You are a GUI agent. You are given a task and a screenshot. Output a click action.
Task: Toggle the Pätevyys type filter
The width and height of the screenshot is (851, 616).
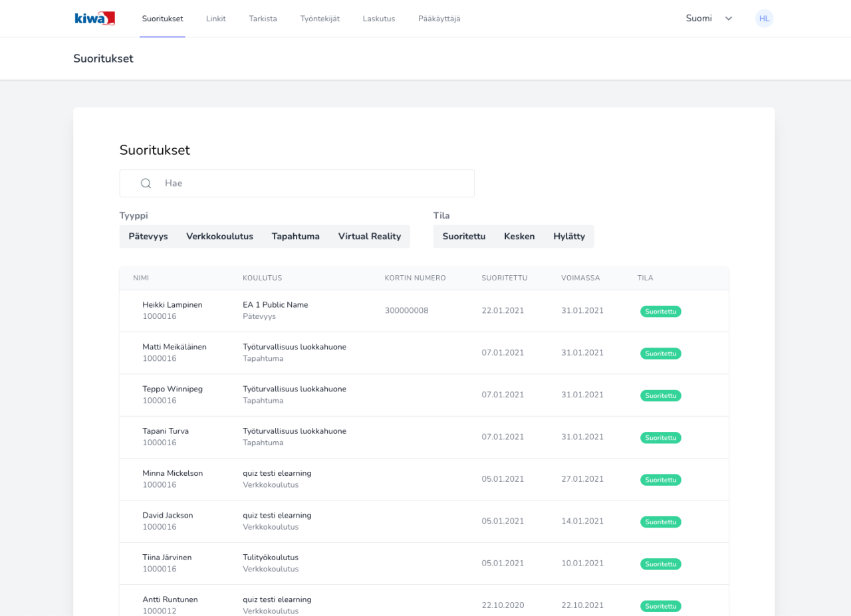click(148, 237)
